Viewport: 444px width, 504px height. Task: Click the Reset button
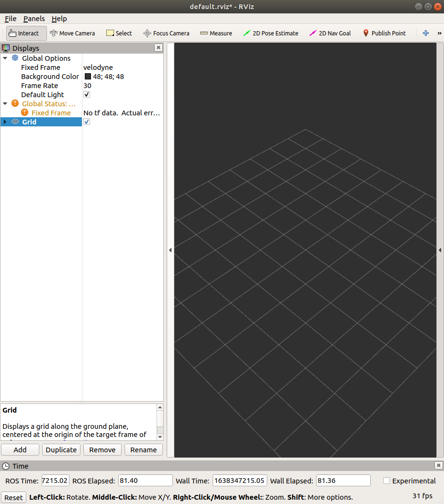tap(13, 498)
